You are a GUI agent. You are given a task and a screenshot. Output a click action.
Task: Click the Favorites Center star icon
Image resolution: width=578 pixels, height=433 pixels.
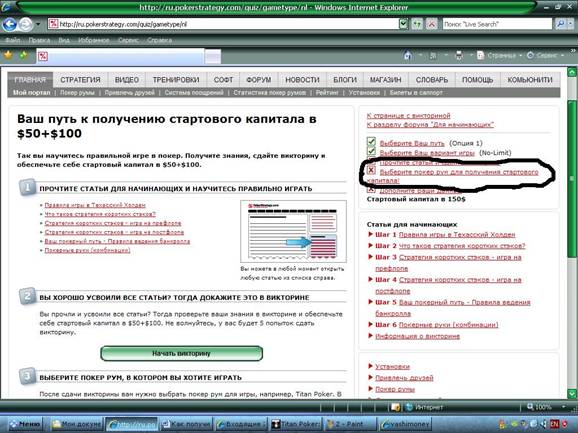[8, 56]
